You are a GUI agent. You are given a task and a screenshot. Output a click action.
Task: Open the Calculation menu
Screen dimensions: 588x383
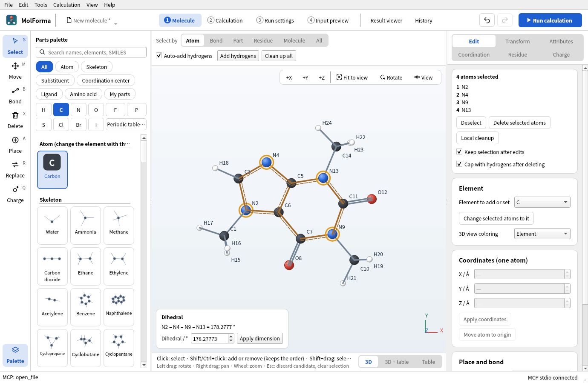(66, 5)
